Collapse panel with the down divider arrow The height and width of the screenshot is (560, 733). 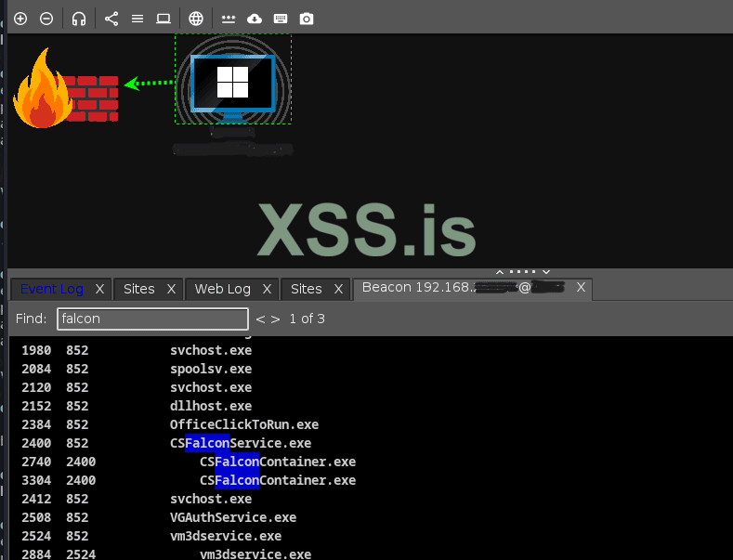pyautogui.click(x=546, y=271)
